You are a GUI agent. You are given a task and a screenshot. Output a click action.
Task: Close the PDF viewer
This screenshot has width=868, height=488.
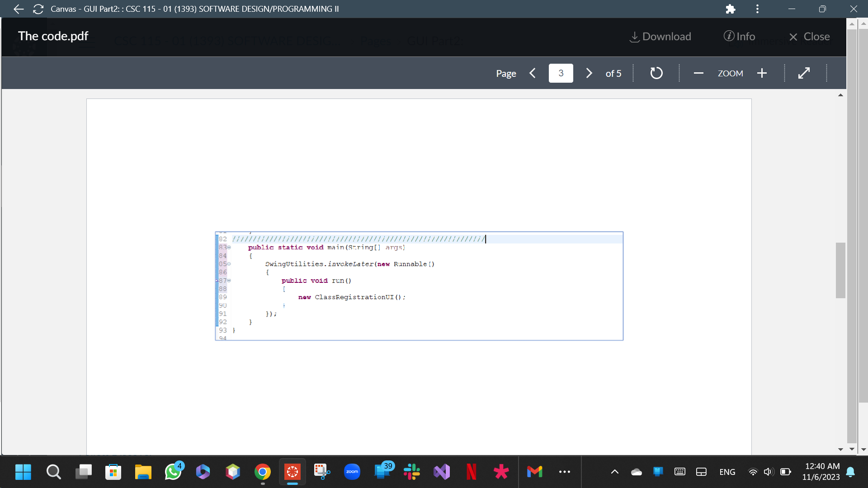[x=810, y=36]
